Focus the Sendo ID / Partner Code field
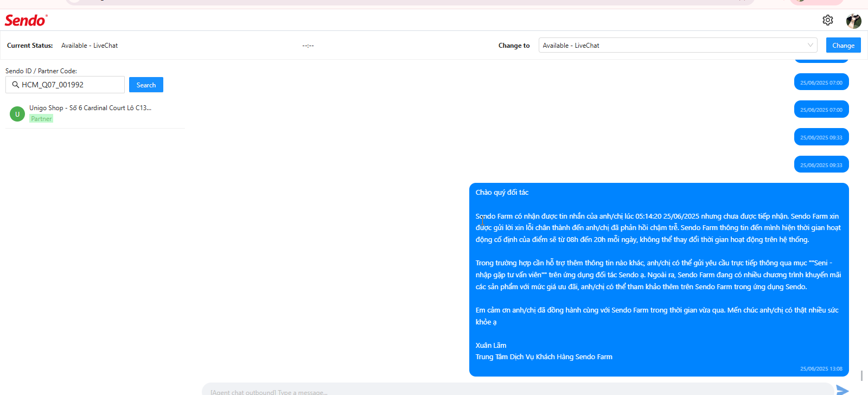868x395 pixels. [x=65, y=85]
